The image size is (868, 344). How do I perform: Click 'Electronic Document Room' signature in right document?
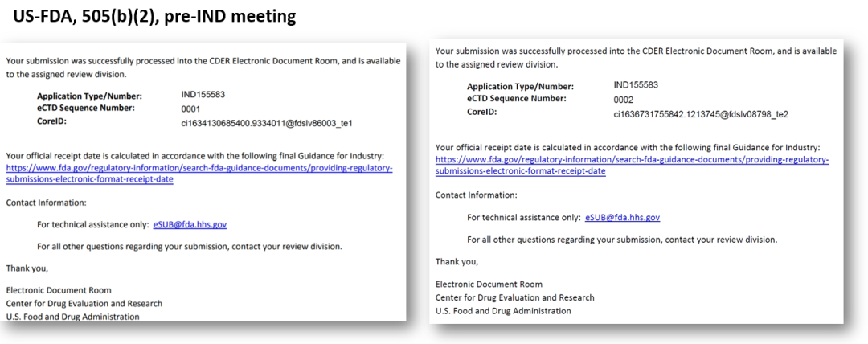(489, 285)
